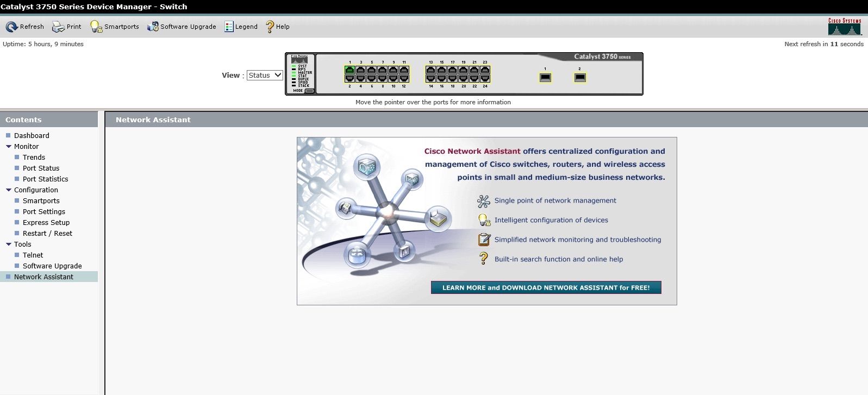Select Port Settings in Contents
The width and height of the screenshot is (868, 395).
pyautogui.click(x=43, y=212)
